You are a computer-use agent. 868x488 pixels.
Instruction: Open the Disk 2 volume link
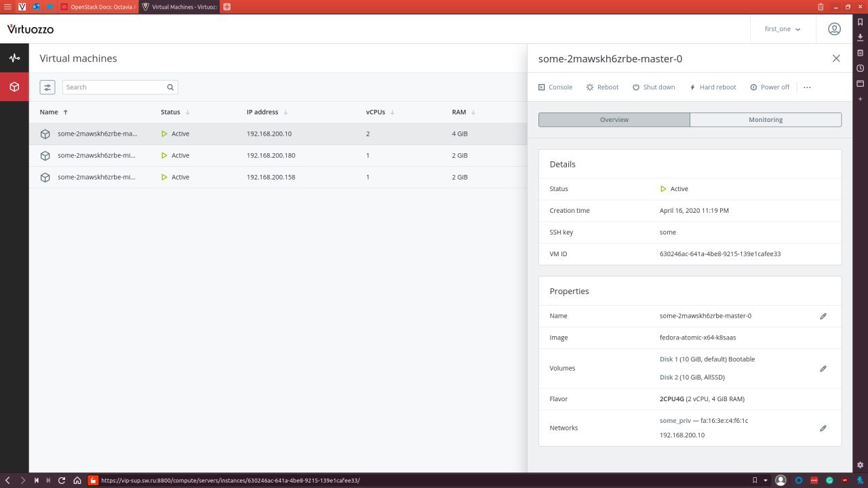pos(669,377)
